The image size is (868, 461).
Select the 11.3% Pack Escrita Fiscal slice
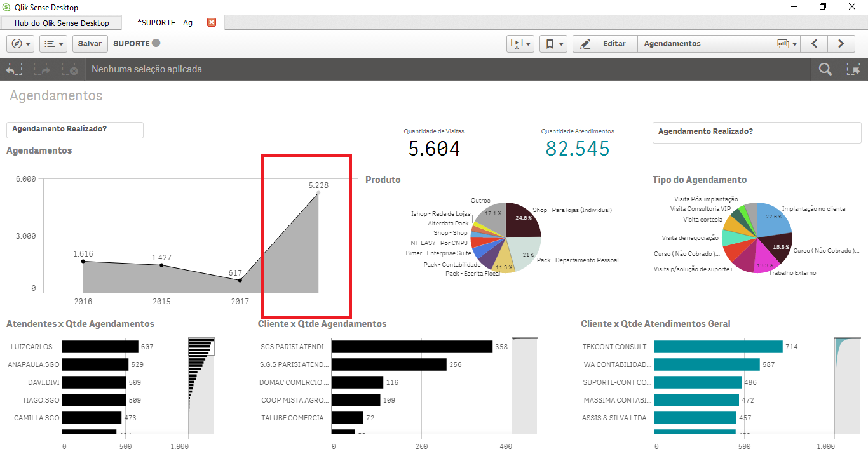click(503, 259)
